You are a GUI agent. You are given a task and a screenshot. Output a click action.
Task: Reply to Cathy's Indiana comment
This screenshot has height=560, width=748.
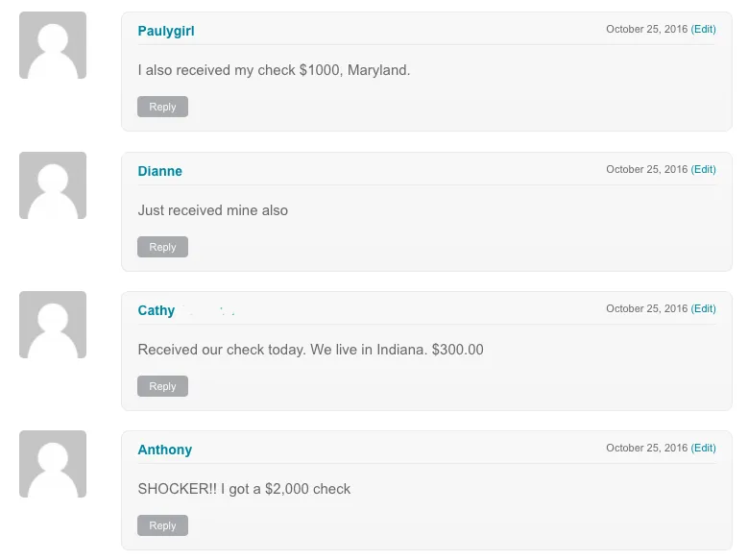(x=162, y=386)
